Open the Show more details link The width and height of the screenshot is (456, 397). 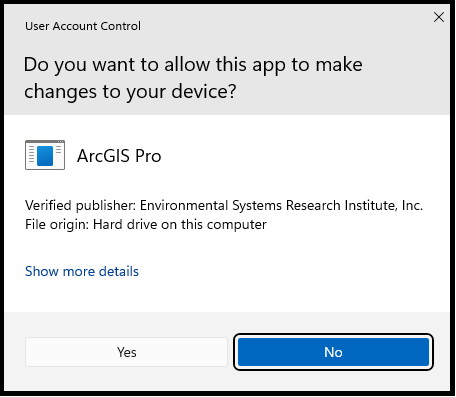(82, 271)
